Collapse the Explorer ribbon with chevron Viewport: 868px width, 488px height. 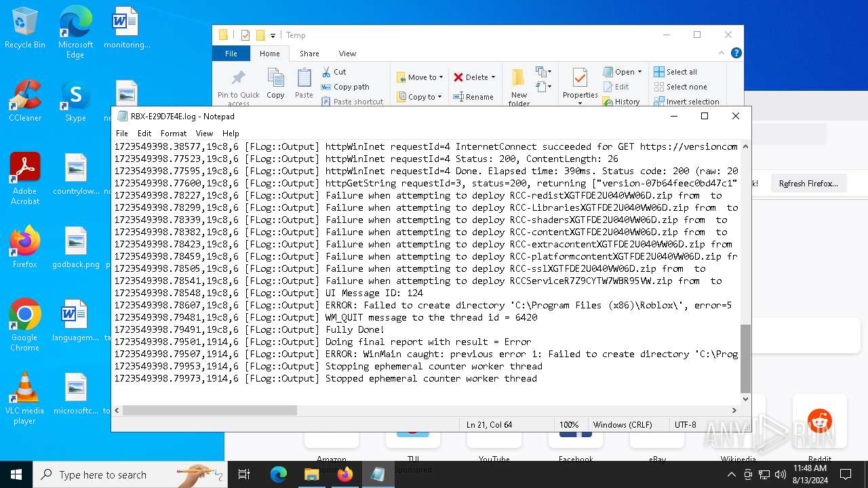pyautogui.click(x=722, y=53)
